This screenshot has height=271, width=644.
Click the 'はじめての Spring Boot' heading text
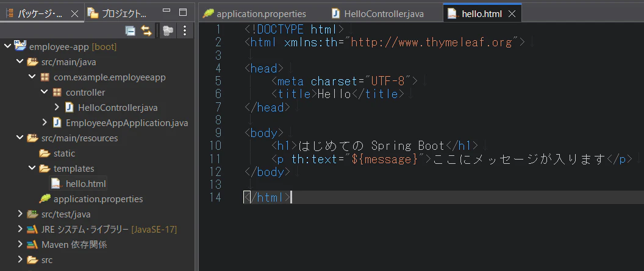coord(371,146)
